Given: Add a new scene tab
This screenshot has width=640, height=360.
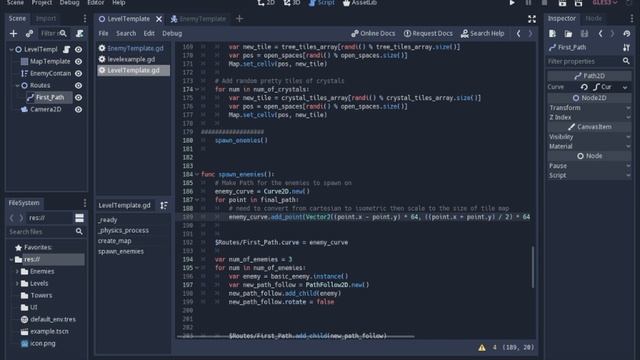Looking at the screenshot, I should [239, 19].
